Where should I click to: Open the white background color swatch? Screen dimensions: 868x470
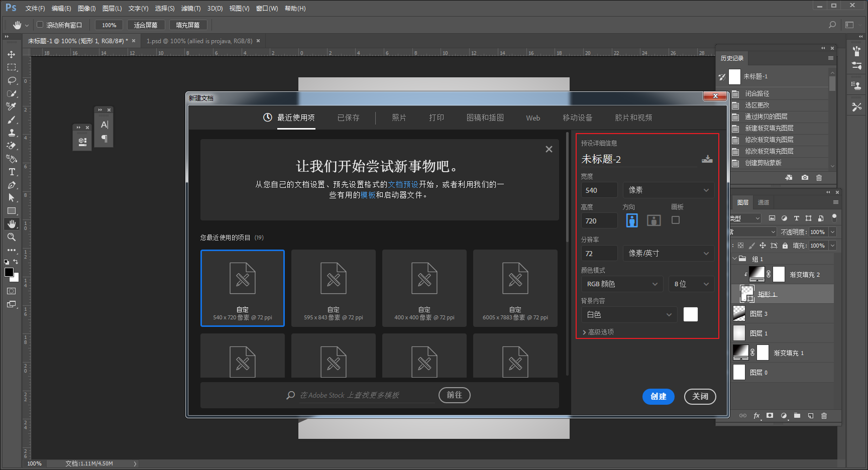691,314
